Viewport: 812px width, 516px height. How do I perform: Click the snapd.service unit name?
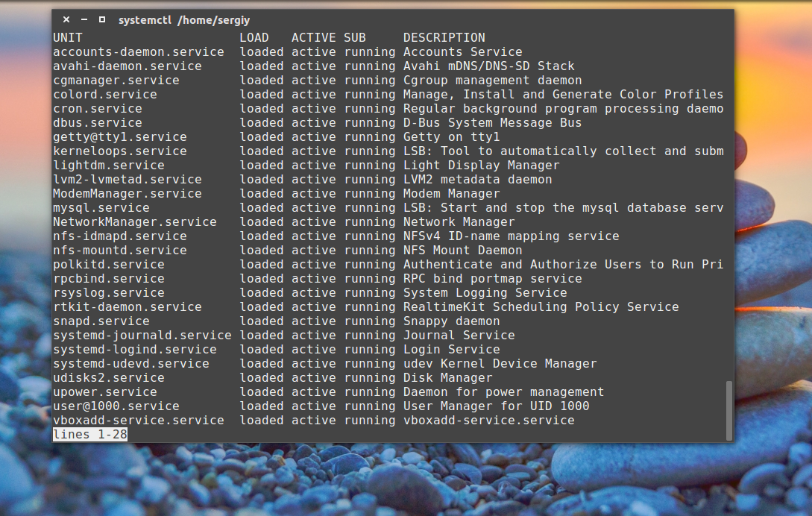pyautogui.click(x=101, y=321)
